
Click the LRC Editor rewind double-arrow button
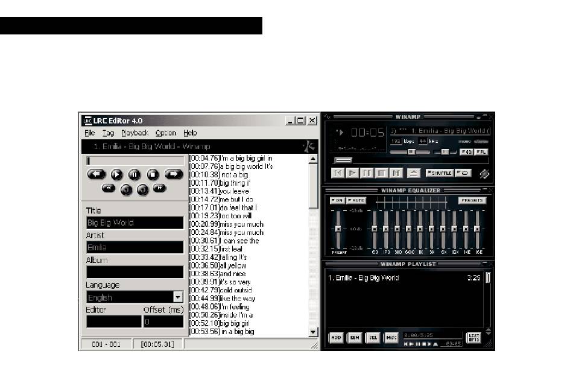108,188
